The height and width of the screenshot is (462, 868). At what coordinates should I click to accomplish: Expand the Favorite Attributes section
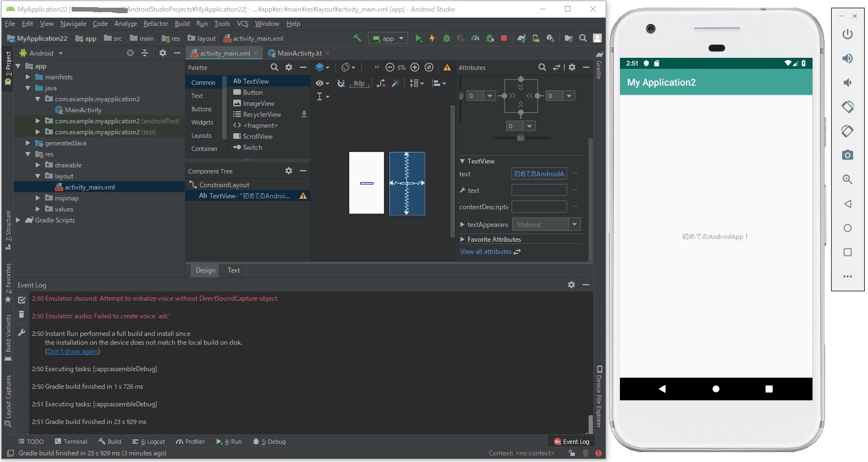[x=463, y=240]
